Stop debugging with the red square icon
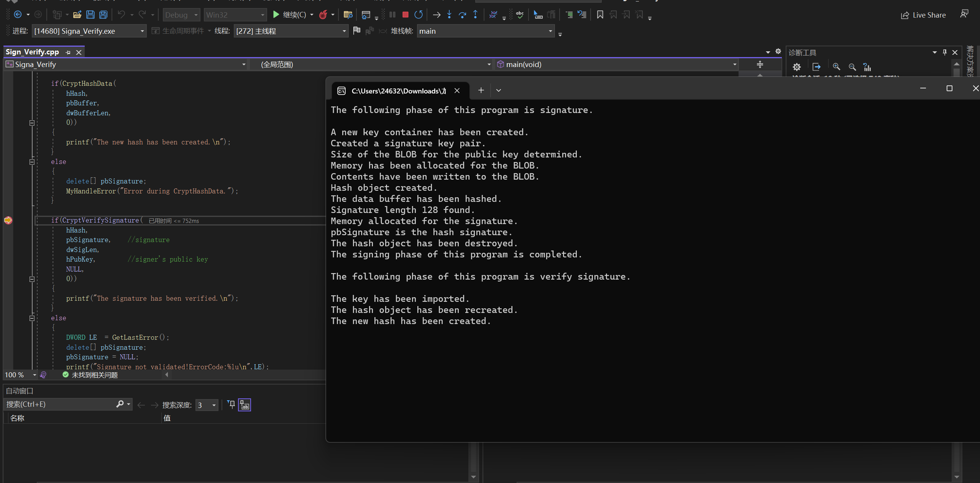 point(405,15)
